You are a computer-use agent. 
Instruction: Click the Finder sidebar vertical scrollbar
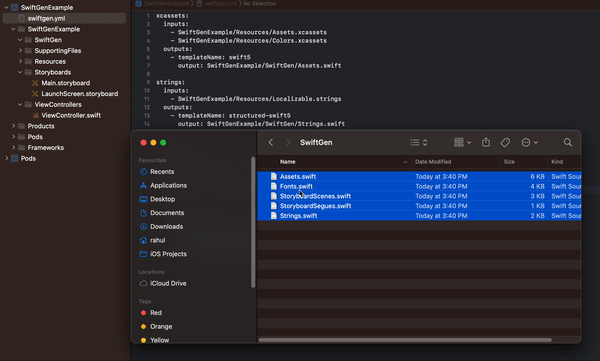(253, 222)
